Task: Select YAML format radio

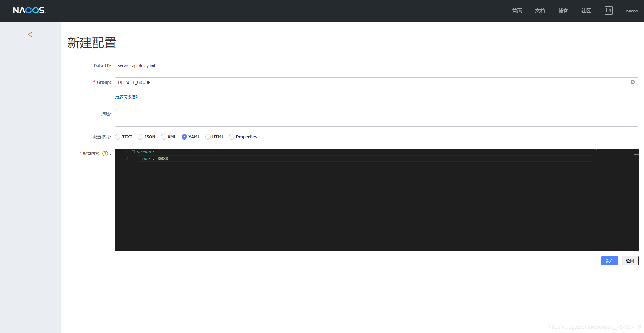Action: pos(184,137)
